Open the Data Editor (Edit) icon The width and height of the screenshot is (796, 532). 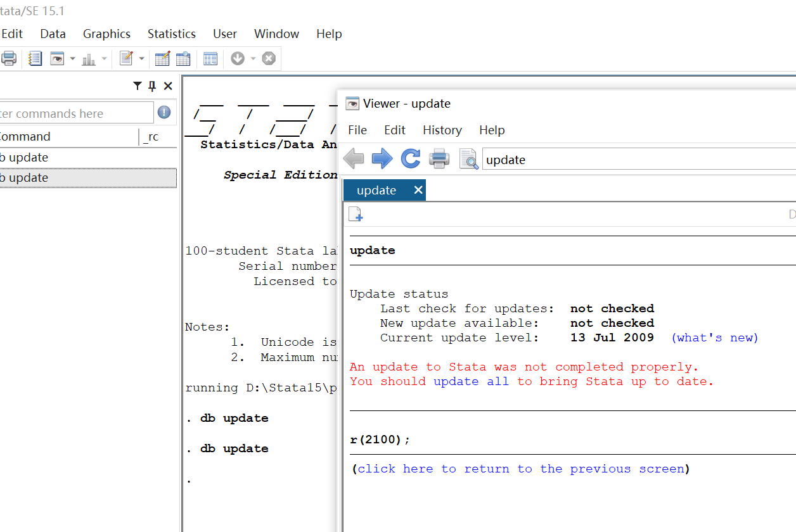coord(162,59)
